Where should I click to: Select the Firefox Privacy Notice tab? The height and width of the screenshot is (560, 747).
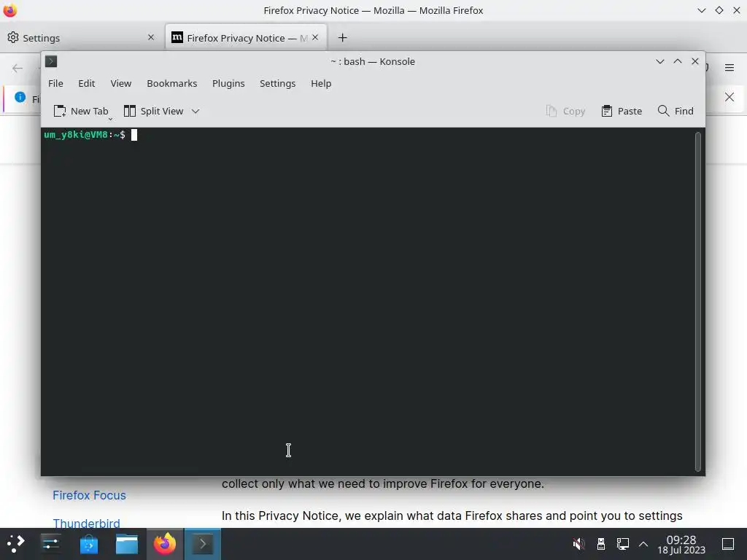tap(247, 38)
